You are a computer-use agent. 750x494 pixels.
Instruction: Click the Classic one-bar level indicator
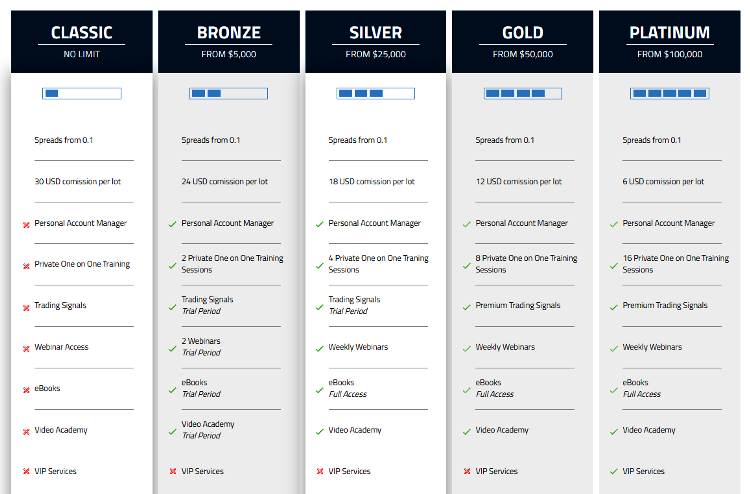coord(82,93)
